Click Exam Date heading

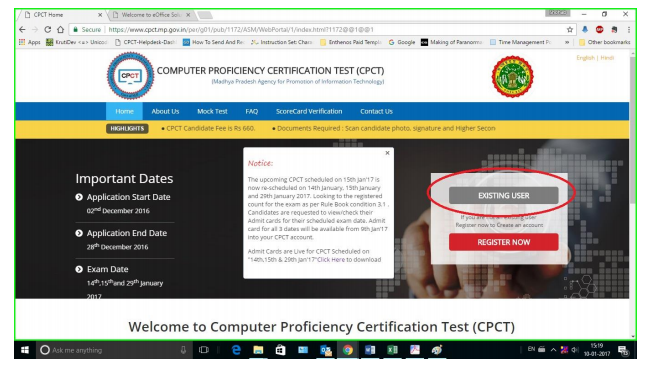[108, 269]
